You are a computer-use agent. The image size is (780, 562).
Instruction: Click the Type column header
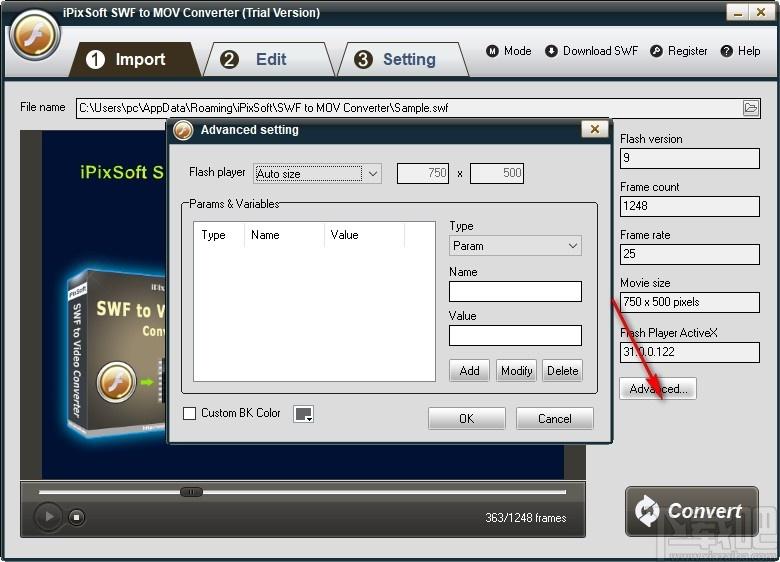click(219, 235)
